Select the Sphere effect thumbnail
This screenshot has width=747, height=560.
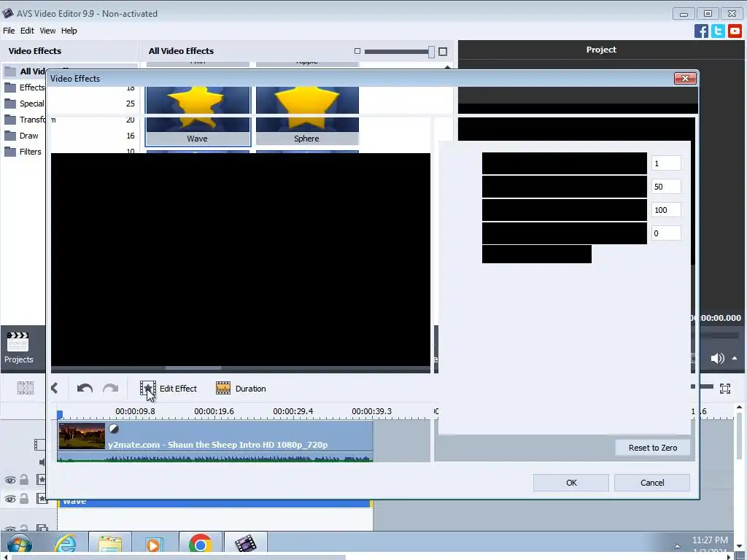coord(307,116)
